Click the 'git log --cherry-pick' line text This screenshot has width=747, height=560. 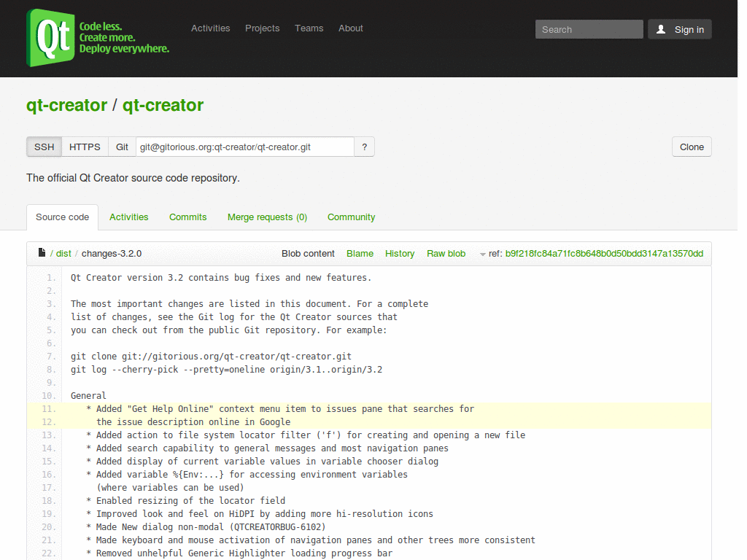coord(226,370)
